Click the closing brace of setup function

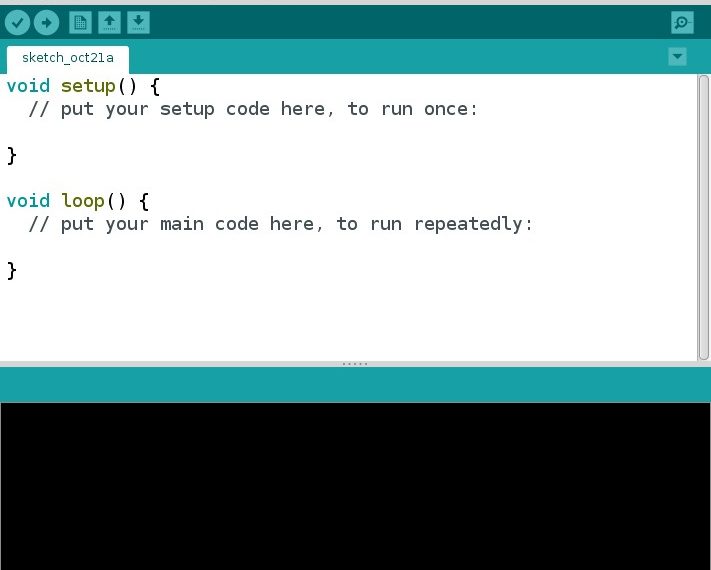(12, 156)
